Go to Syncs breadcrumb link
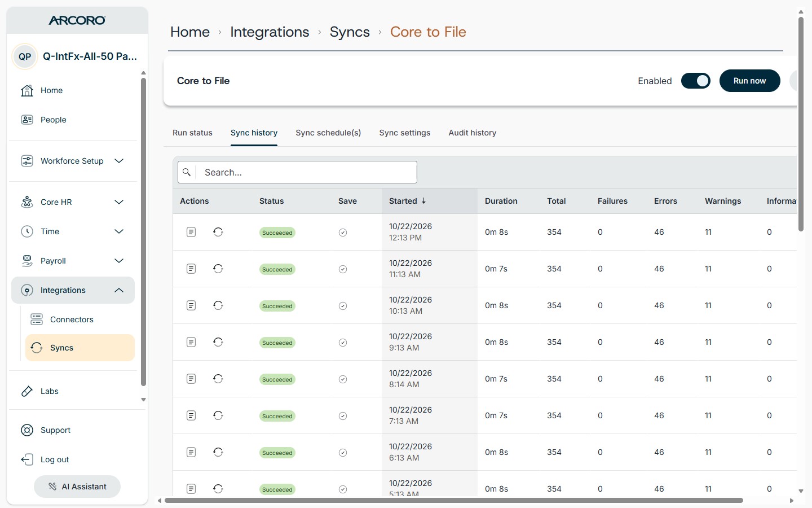 click(350, 32)
